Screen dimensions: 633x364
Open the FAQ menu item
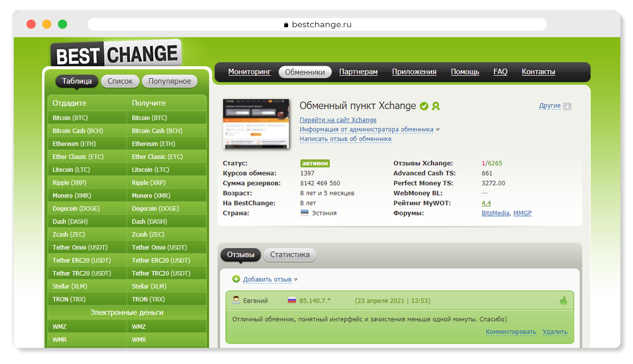tap(500, 72)
